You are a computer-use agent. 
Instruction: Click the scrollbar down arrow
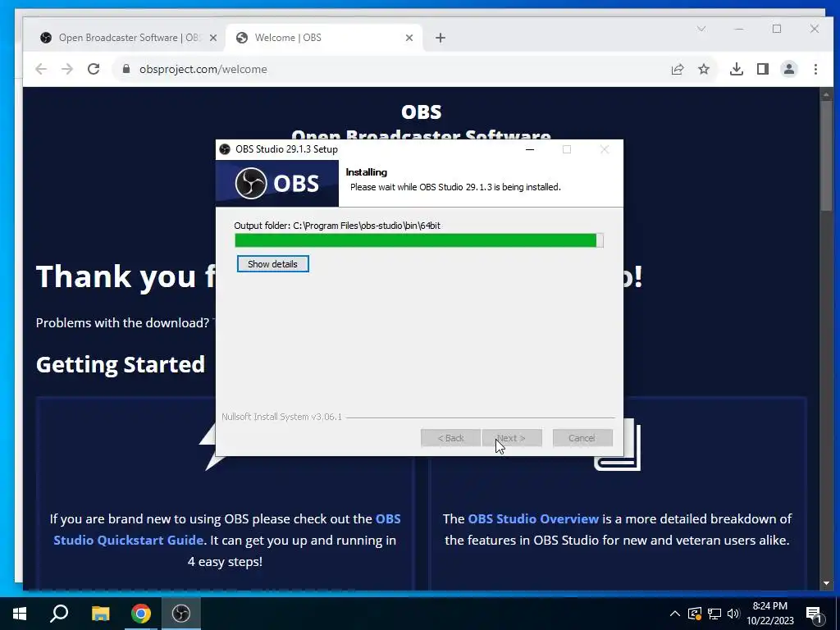pos(826,583)
